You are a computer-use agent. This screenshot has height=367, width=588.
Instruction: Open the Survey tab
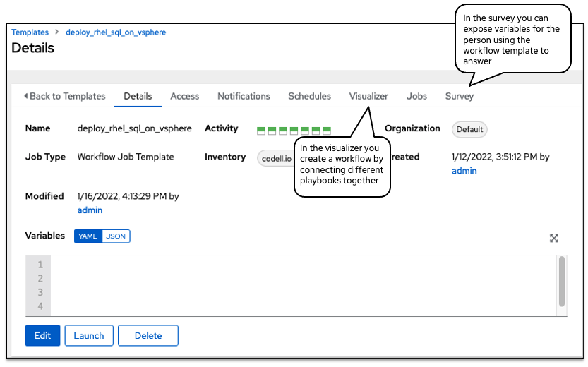click(459, 96)
